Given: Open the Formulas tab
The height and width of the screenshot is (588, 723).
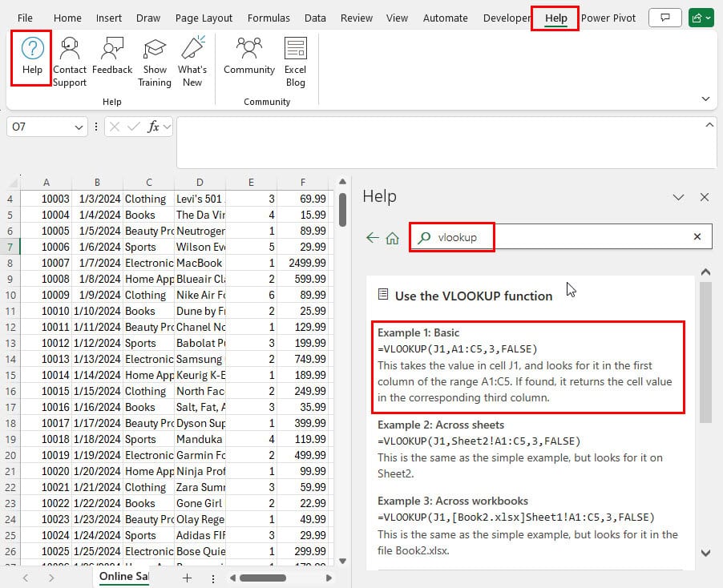Looking at the screenshot, I should click(x=269, y=18).
